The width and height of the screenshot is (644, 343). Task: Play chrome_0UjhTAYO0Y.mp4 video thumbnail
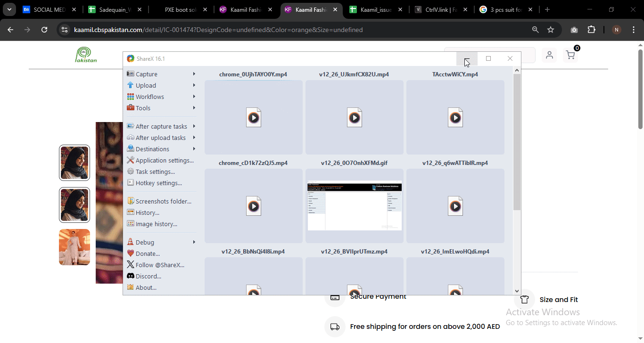pos(254,117)
